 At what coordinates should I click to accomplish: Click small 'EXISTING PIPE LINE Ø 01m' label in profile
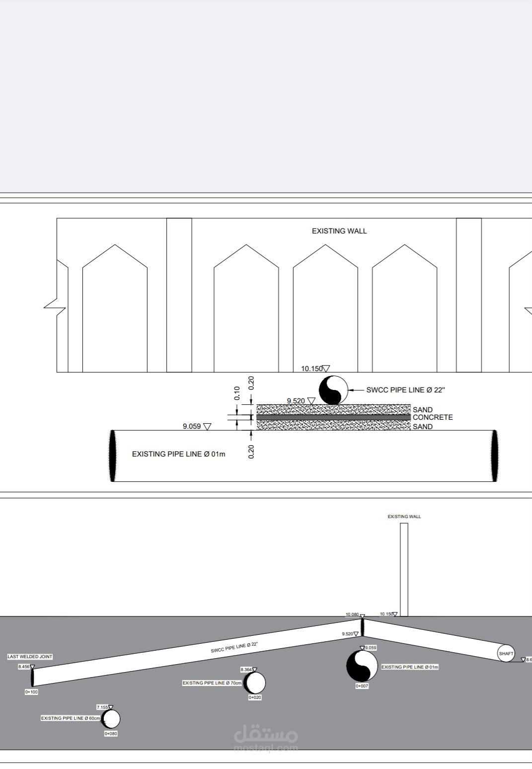(410, 667)
